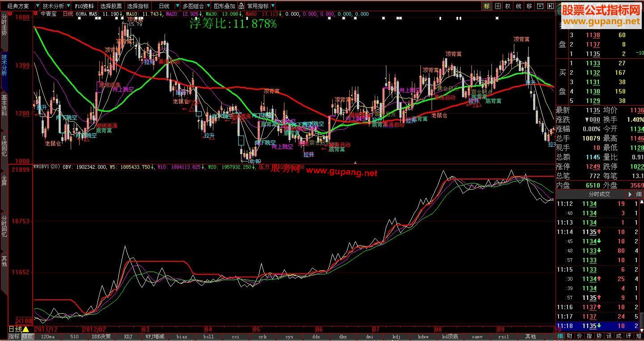
Task: Select the K线回忆 sidebar tab
Action: pyautogui.click(x=4, y=151)
